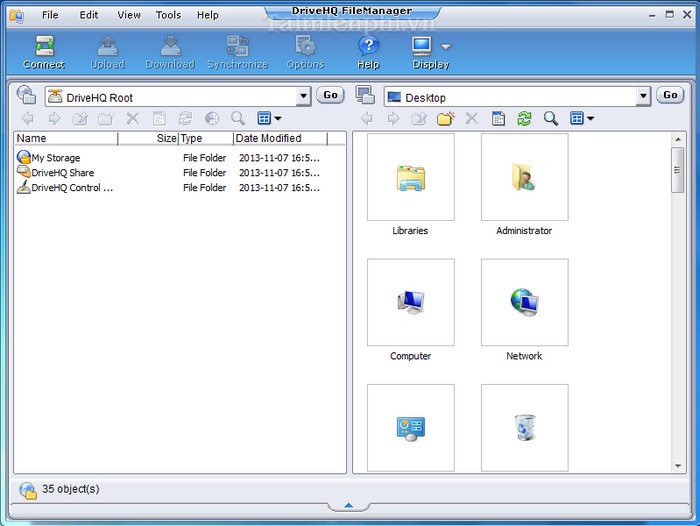Screen dimensions: 700x526
Task: Expand the Display dropdown arrow
Action: 446,46
